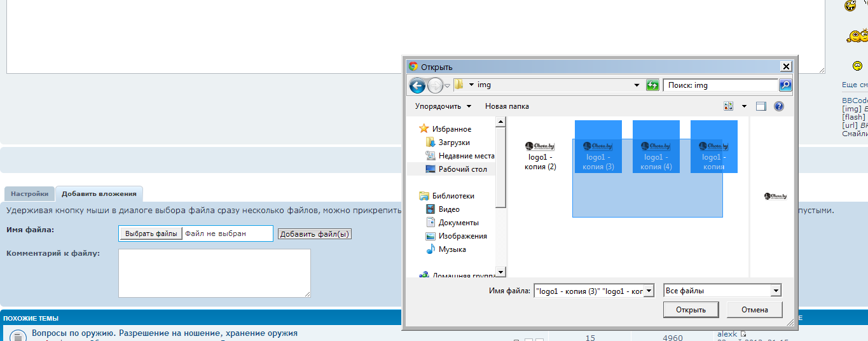Open the view options dropdown arrow
The height and width of the screenshot is (341, 868).
(743, 106)
